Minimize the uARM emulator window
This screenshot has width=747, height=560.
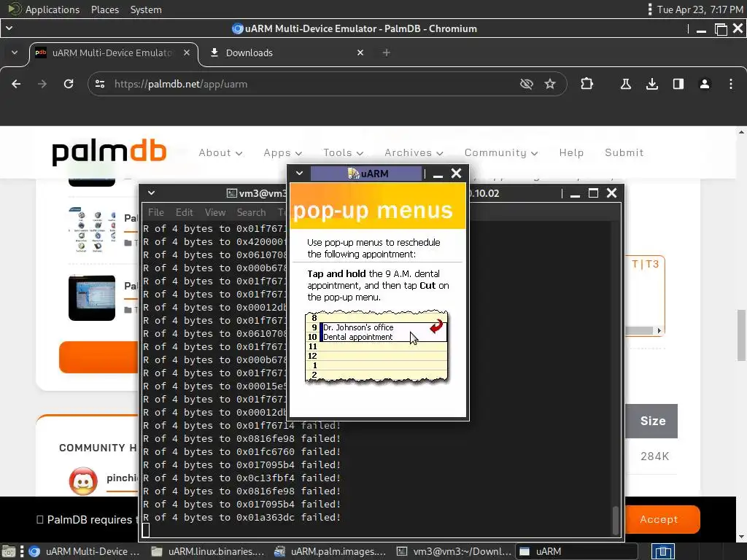tap(438, 174)
